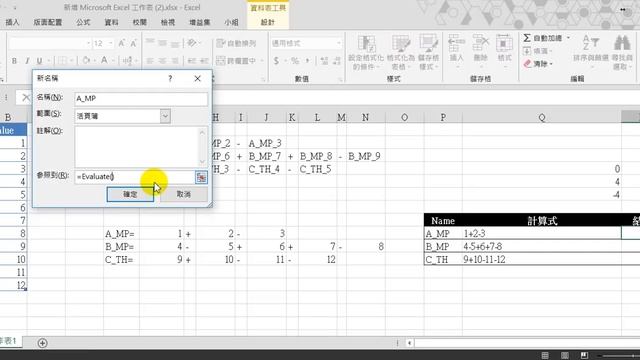
Task: Select column header P
Action: 443,118
